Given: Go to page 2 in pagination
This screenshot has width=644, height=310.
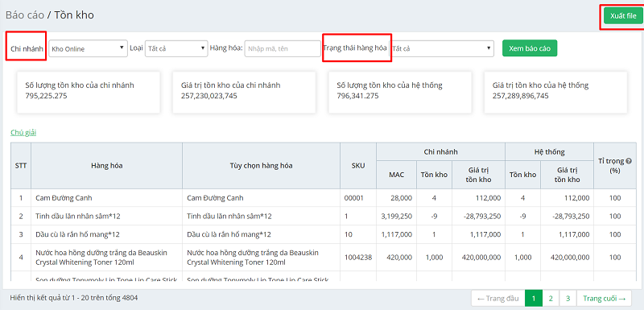Looking at the screenshot, I should click(551, 299).
